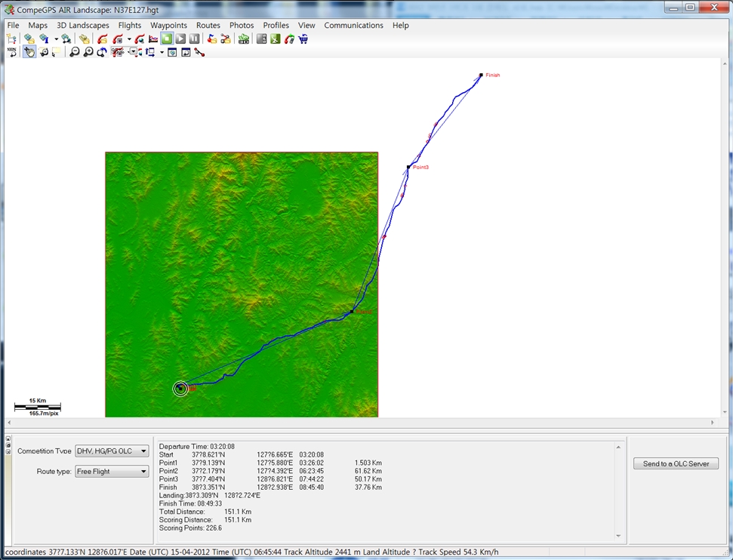
Task: Open the File menu
Action: pos(13,25)
